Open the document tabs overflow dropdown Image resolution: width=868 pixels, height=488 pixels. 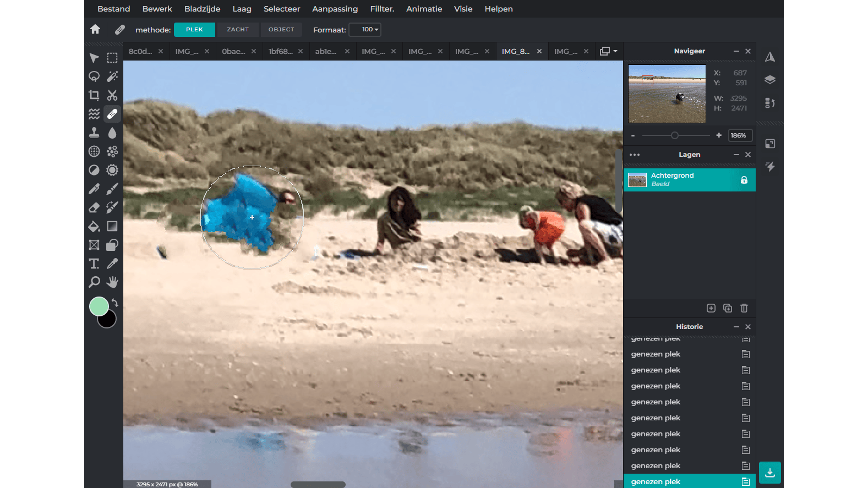[x=608, y=51]
